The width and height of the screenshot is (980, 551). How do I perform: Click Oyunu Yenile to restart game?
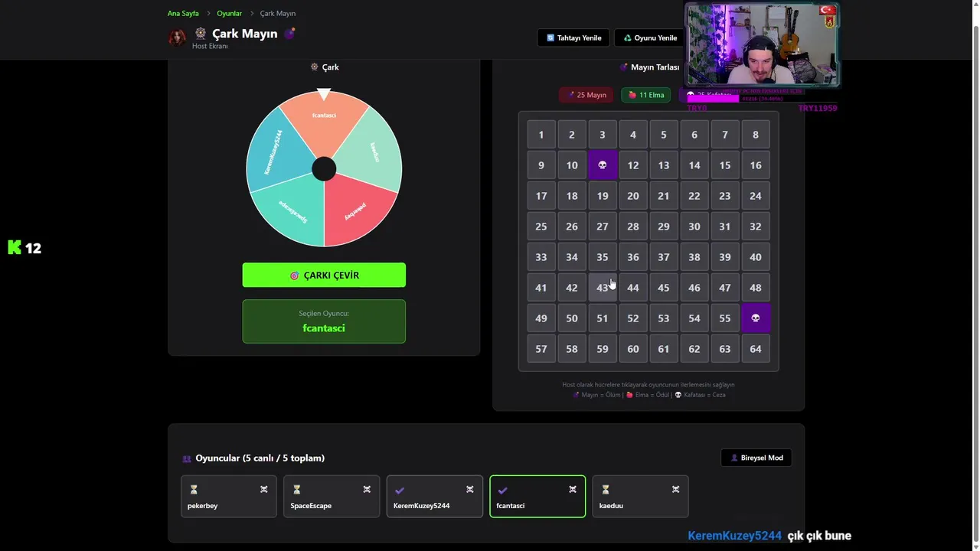pyautogui.click(x=650, y=37)
